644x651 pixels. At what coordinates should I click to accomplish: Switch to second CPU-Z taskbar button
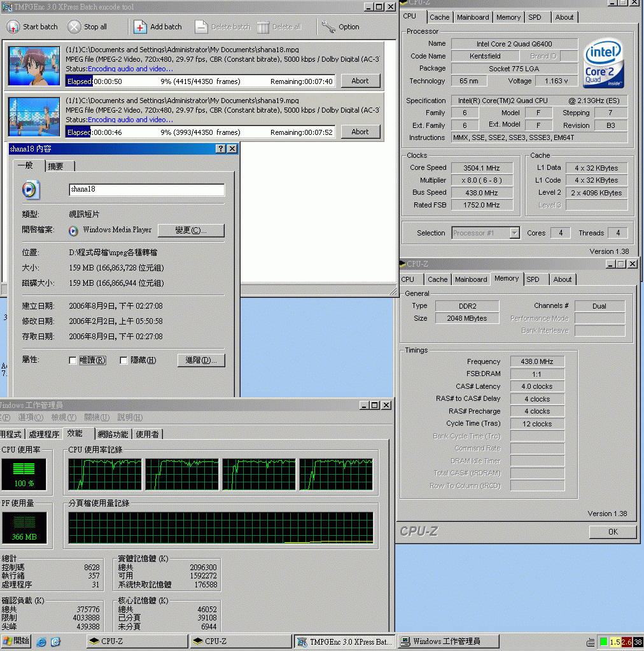(x=241, y=641)
